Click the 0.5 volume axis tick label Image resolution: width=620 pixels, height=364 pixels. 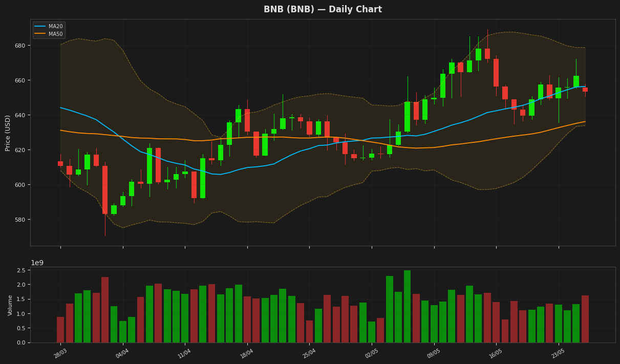tap(22, 328)
